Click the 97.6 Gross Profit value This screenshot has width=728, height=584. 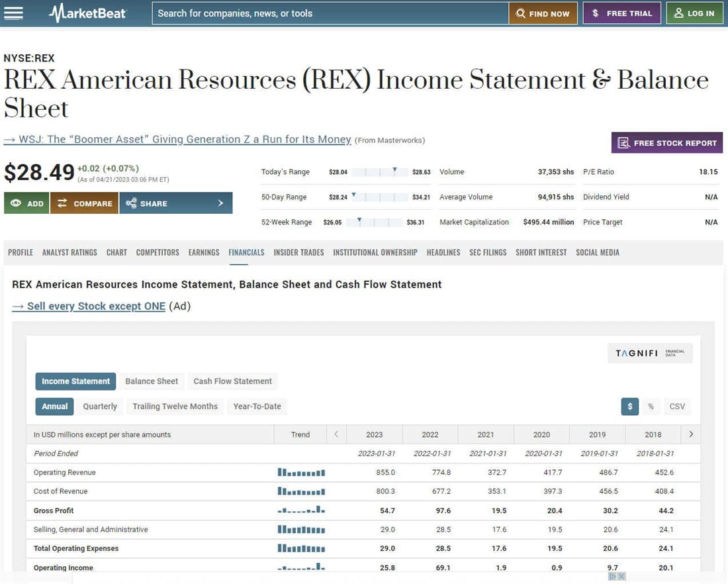tap(443, 510)
